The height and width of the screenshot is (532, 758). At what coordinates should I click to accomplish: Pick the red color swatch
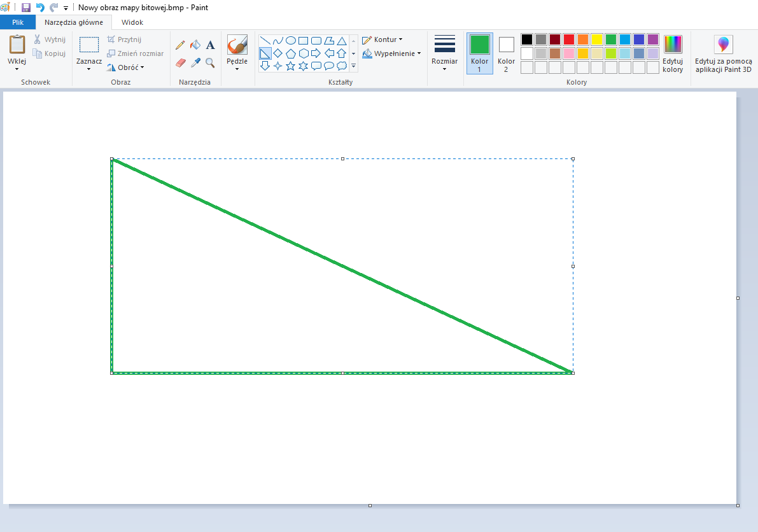point(569,39)
